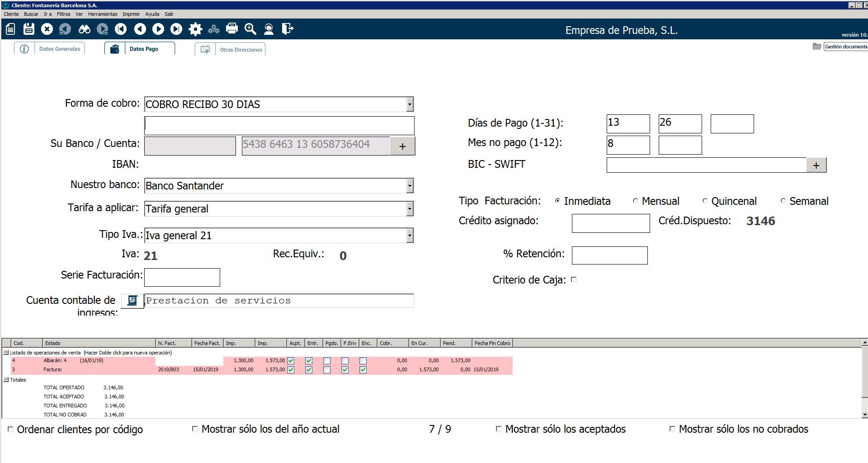This screenshot has height=463, width=868.
Task: Check Ordenar clientes por código
Action: pos(10,429)
